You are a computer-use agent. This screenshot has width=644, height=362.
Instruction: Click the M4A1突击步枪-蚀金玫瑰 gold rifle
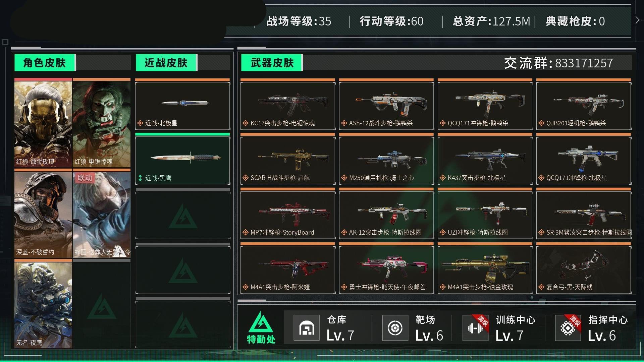(485, 270)
